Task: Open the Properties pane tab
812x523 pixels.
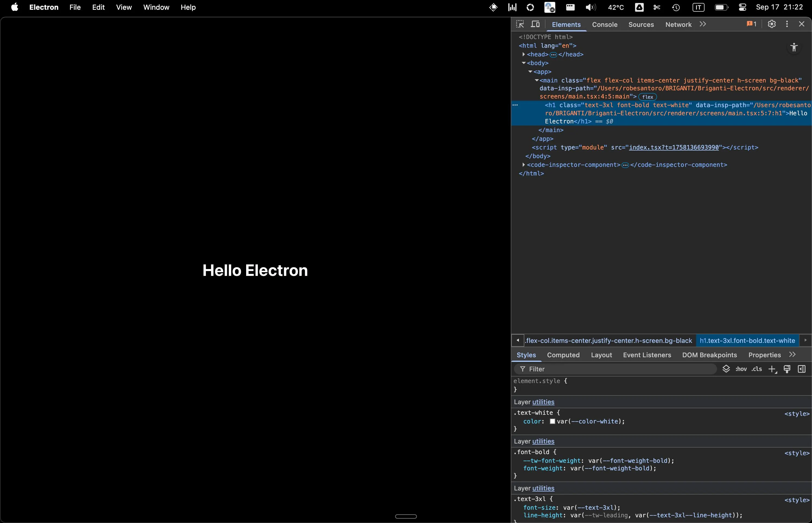Action: click(765, 355)
